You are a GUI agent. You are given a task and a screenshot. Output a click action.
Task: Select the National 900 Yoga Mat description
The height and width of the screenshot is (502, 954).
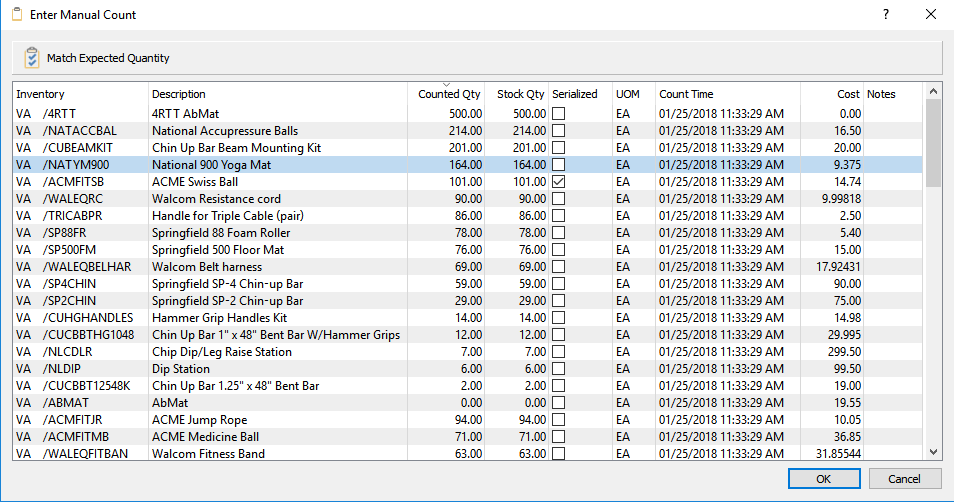[212, 165]
